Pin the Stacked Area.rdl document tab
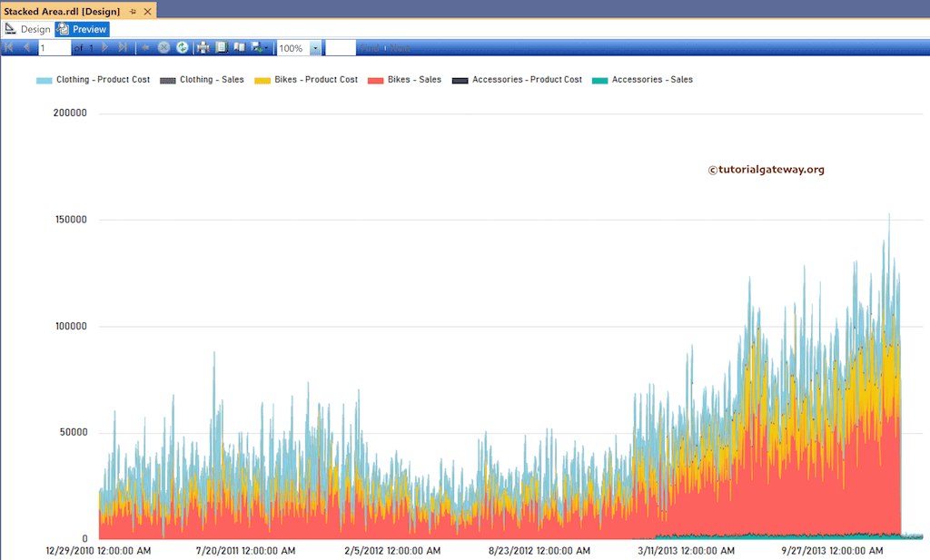This screenshot has height=560, width=930. pos(133,11)
